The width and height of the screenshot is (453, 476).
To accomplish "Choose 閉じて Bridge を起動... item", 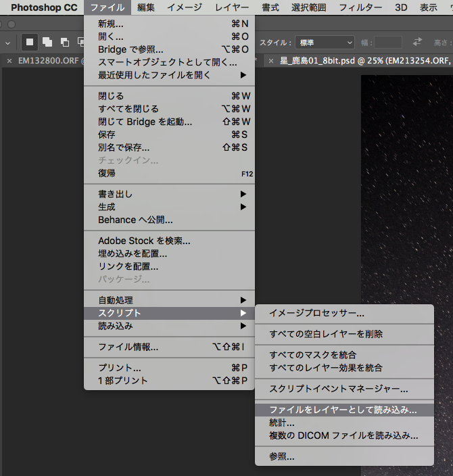I will point(169,122).
